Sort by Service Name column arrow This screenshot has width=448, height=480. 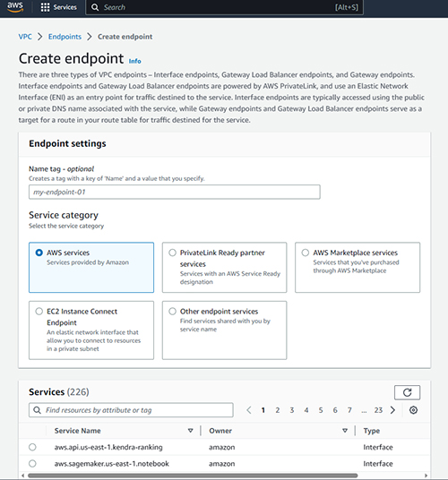[191, 431]
